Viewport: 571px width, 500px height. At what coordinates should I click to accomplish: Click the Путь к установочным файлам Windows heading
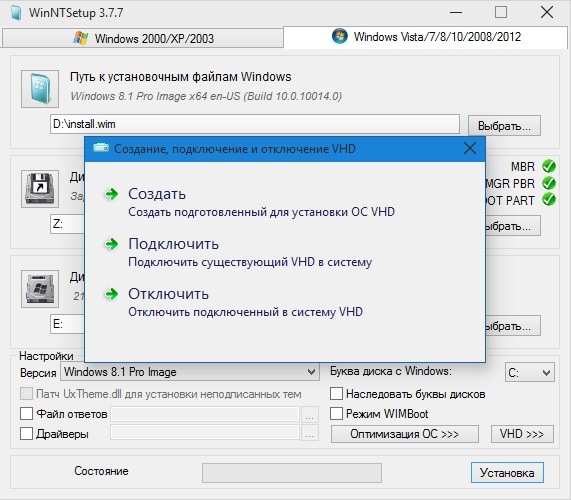[181, 77]
